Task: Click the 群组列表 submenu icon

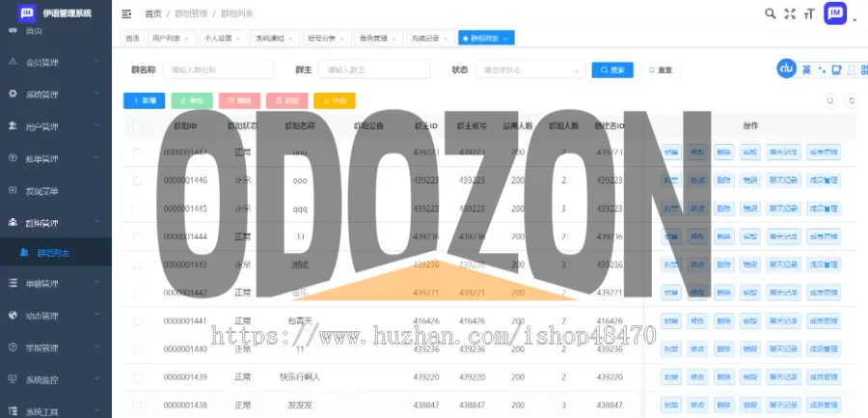Action: (24, 252)
